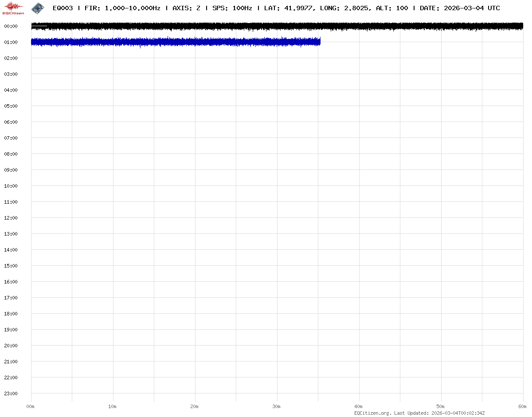Viewport: 532px width, 417px height.
Task: Open the EQCitizen.org footer link
Action: coord(372,413)
